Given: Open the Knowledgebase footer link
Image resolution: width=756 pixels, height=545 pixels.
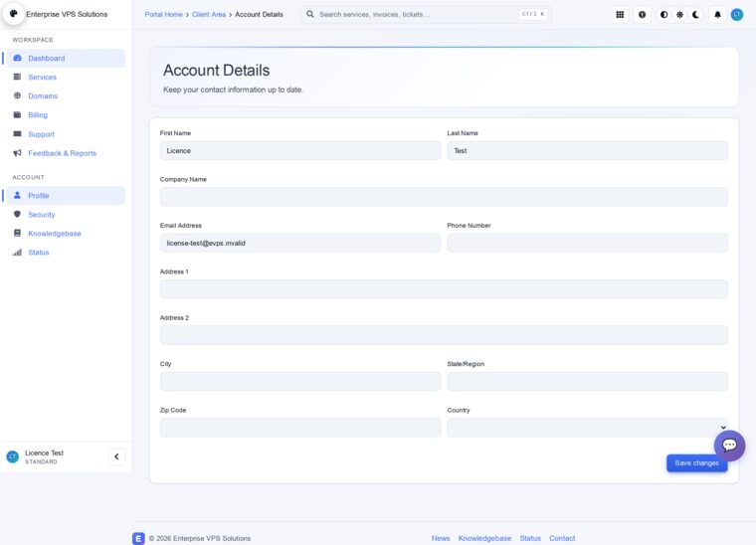Looking at the screenshot, I should (x=484, y=538).
